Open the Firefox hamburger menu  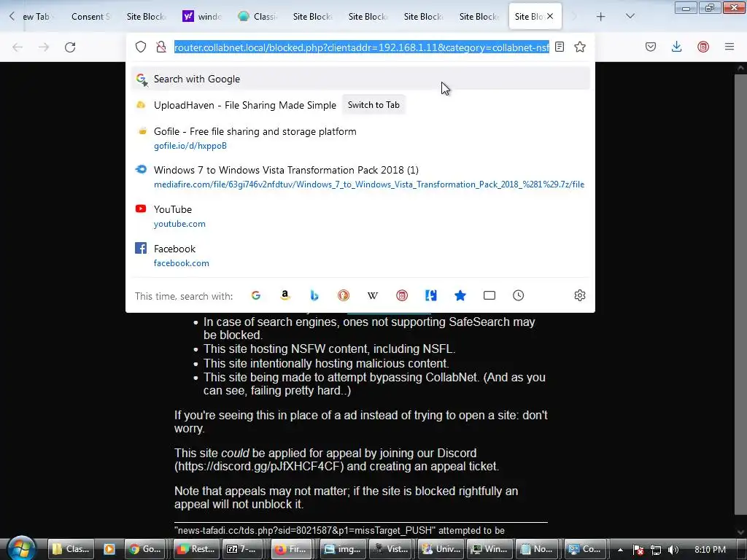point(729,47)
